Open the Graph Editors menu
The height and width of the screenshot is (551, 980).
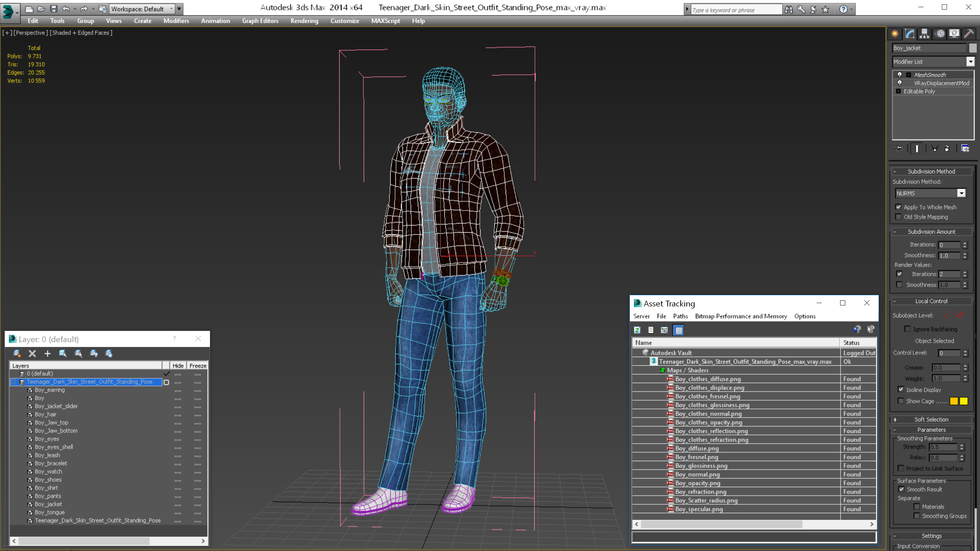click(260, 21)
